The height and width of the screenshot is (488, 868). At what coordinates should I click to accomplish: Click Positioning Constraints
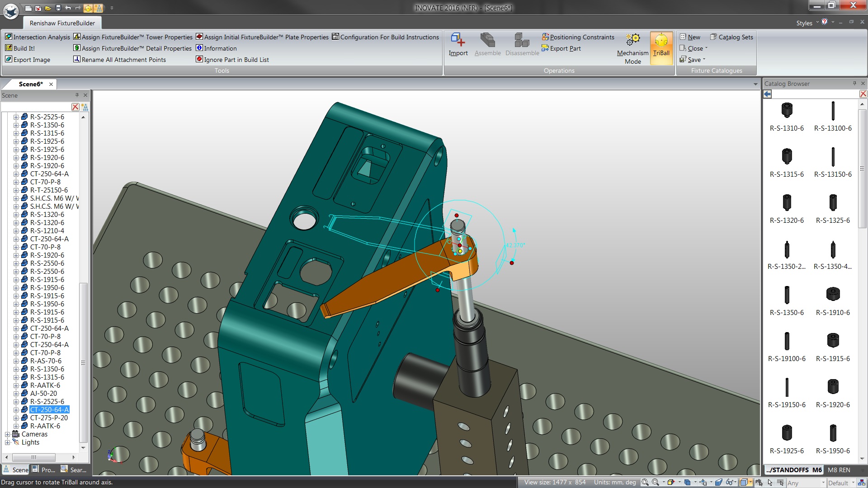tap(578, 37)
